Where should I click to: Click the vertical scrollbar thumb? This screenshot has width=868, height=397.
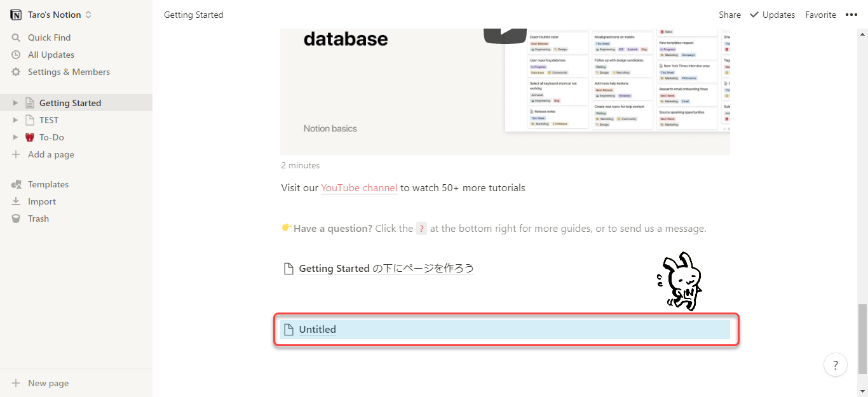point(862,339)
